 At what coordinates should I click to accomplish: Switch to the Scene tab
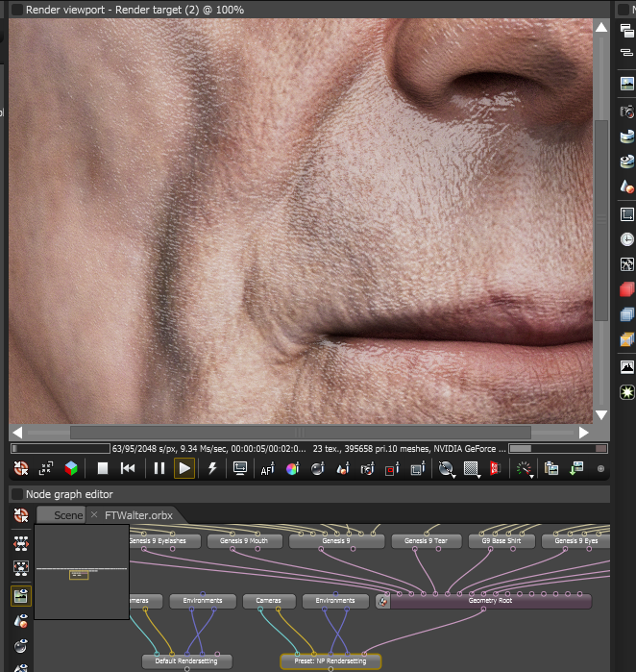[x=62, y=515]
